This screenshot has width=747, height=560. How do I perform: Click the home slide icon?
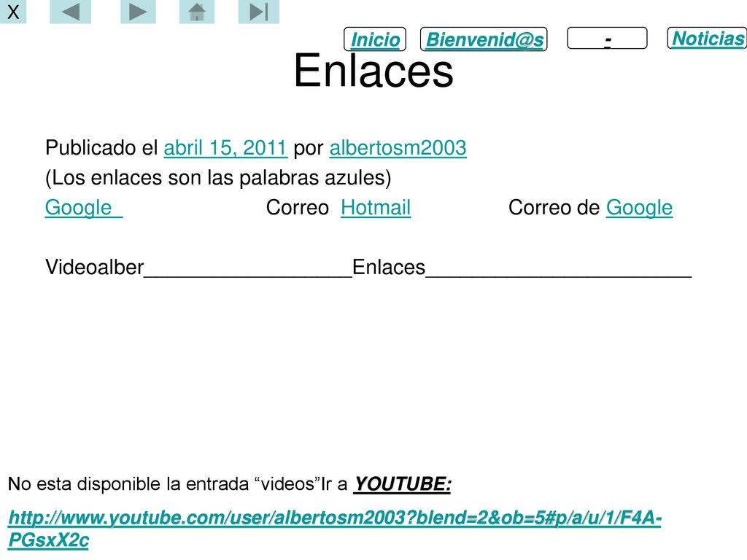click(197, 12)
